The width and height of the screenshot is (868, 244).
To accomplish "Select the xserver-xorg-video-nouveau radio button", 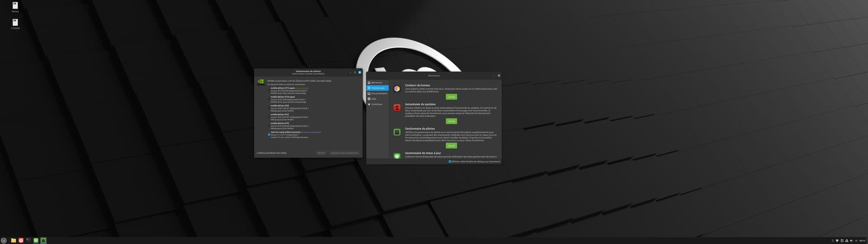I will 269,135.
